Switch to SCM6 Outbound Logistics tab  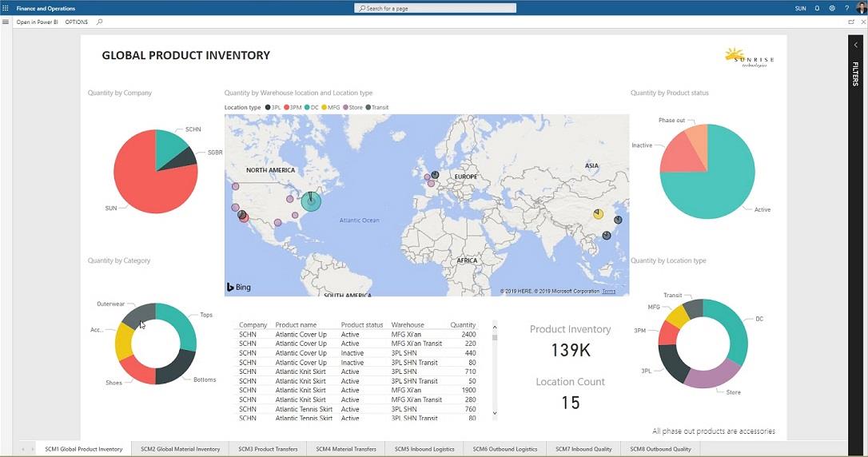tap(505, 449)
